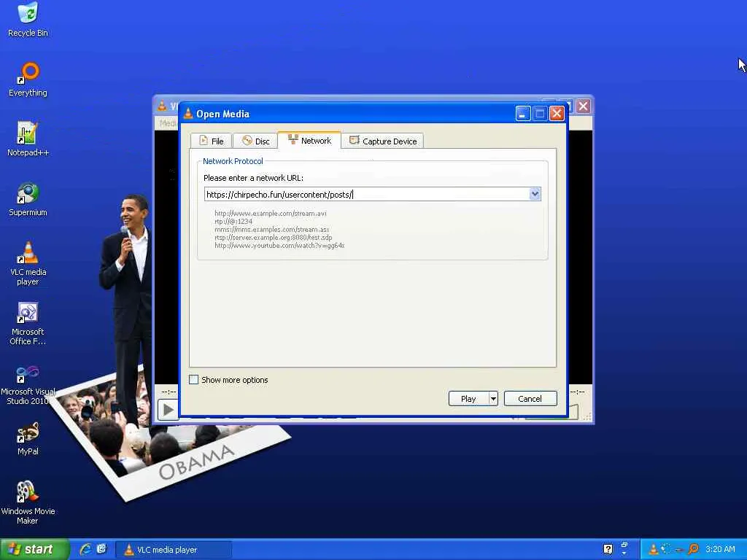Click the example text http://www.example.com/stream.avi

point(270,214)
